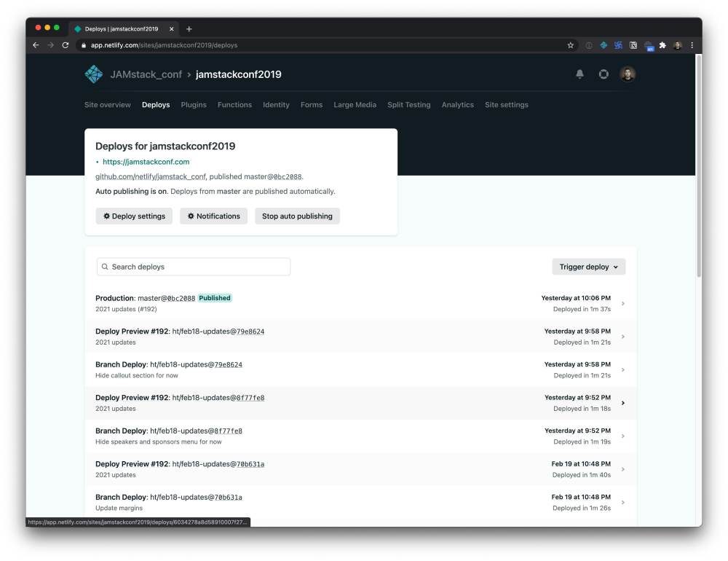Open the help lifebuoy icon
Viewport: 728px width, 561px height.
604,74
